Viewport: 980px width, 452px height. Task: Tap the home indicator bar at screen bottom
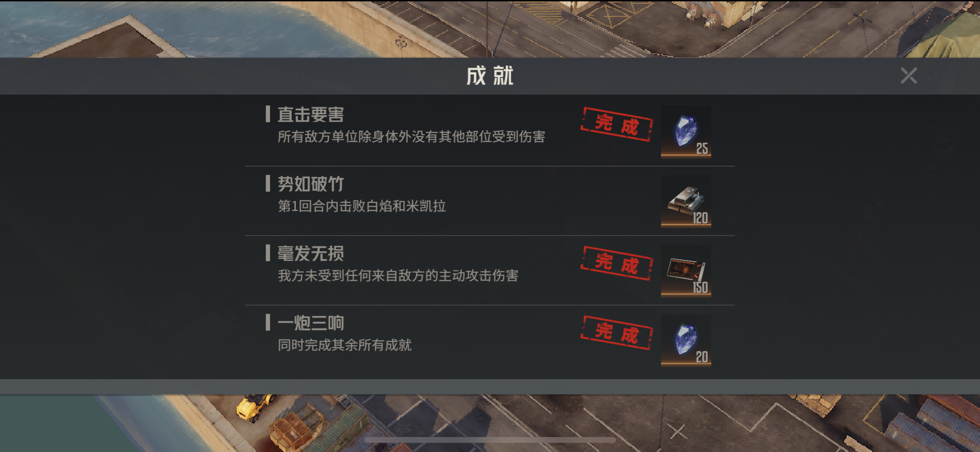click(x=490, y=440)
